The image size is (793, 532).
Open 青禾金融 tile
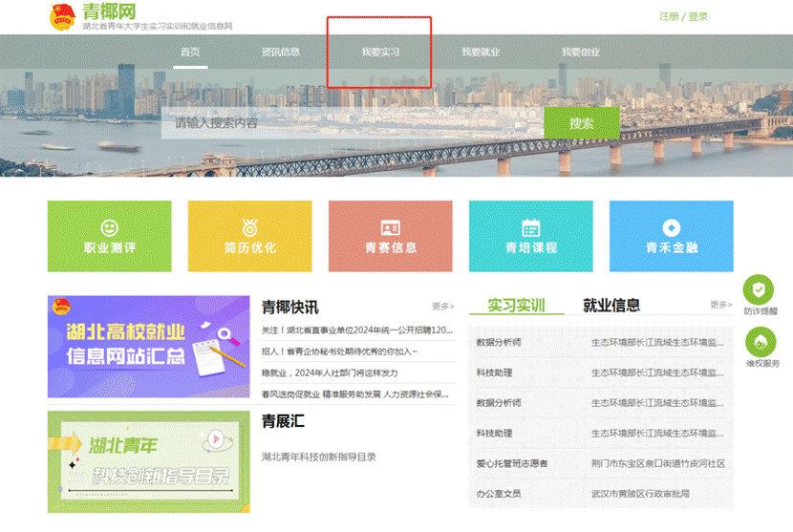671,236
